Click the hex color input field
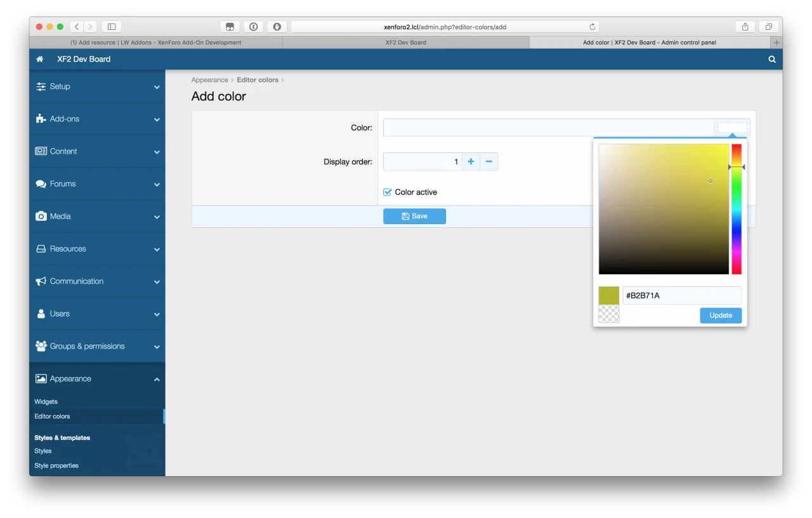 point(681,296)
